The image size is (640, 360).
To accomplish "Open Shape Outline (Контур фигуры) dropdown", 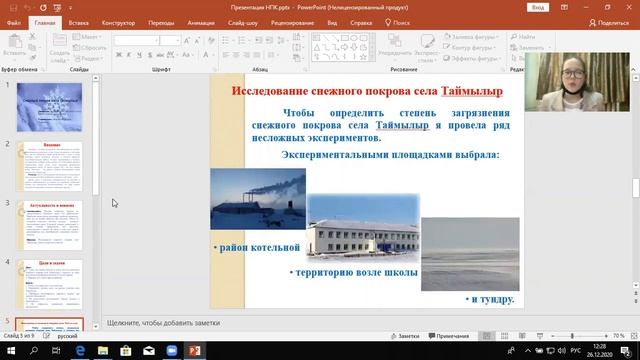I will coord(469,48).
